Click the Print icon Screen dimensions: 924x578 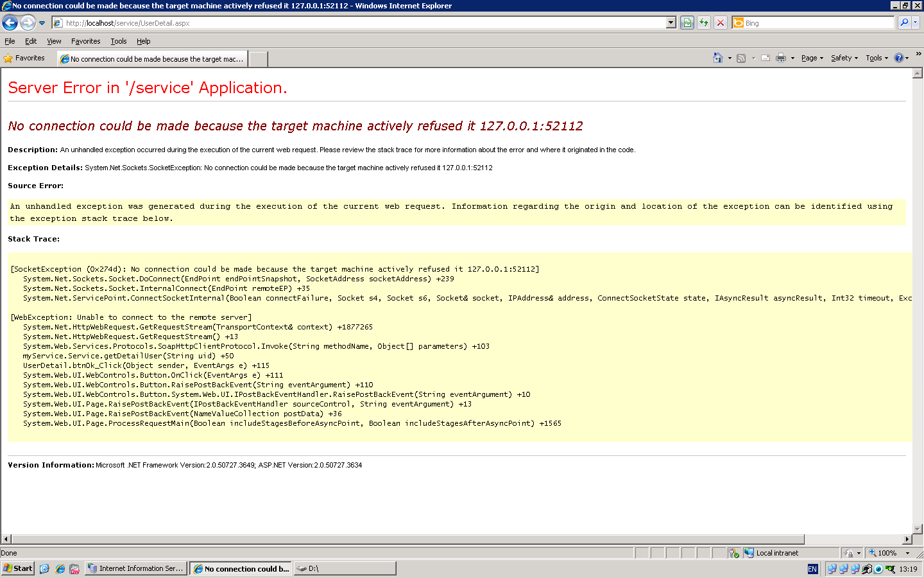pyautogui.click(x=781, y=58)
